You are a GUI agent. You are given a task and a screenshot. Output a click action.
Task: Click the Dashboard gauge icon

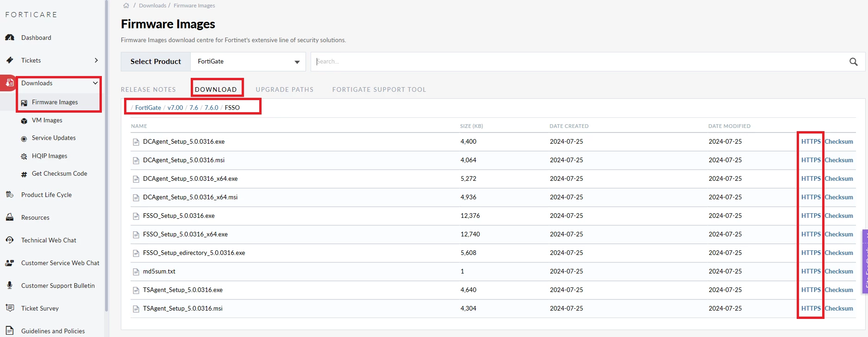(10, 38)
